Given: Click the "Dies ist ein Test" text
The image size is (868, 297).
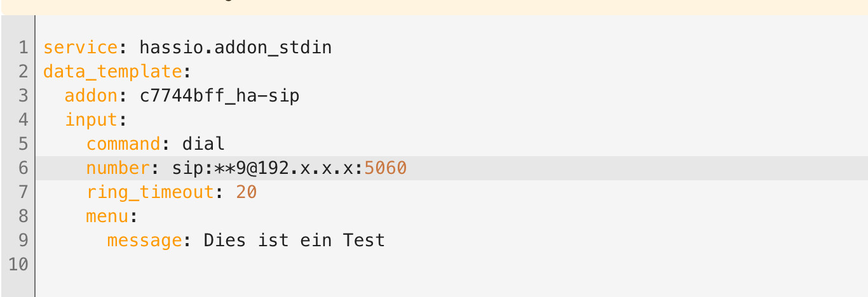Looking at the screenshot, I should point(294,241).
